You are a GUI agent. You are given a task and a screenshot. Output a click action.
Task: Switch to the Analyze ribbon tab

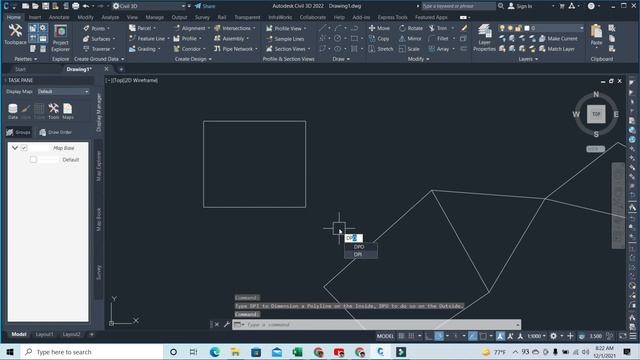110,18
